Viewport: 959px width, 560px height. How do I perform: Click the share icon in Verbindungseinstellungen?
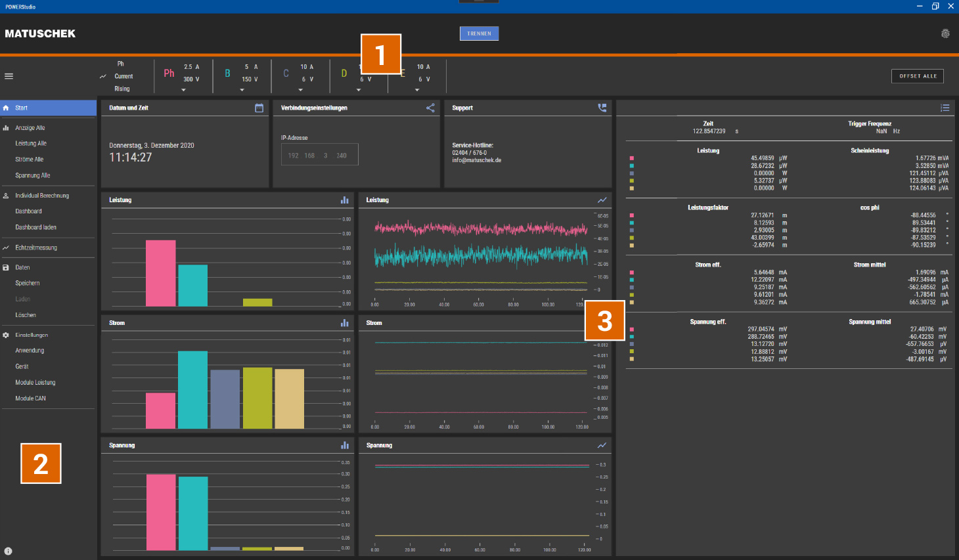430,108
